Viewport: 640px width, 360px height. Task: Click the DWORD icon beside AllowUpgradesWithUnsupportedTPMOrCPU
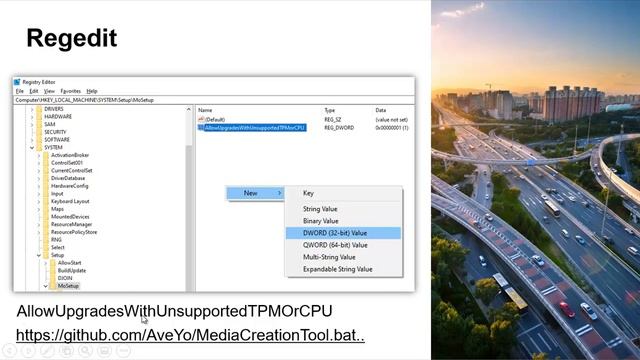201,128
